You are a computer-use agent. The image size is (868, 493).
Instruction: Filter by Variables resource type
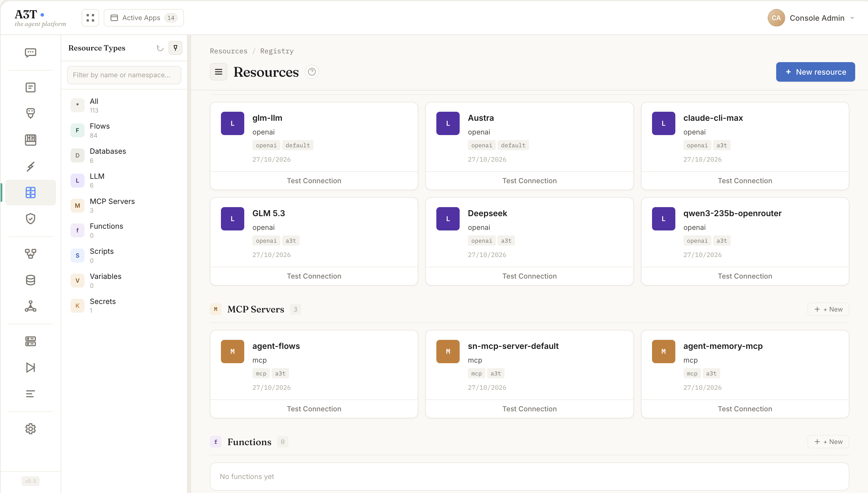coord(124,280)
